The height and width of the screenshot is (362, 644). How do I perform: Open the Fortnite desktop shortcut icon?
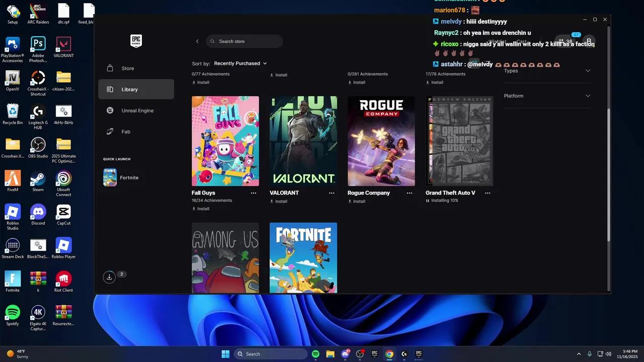click(x=13, y=282)
